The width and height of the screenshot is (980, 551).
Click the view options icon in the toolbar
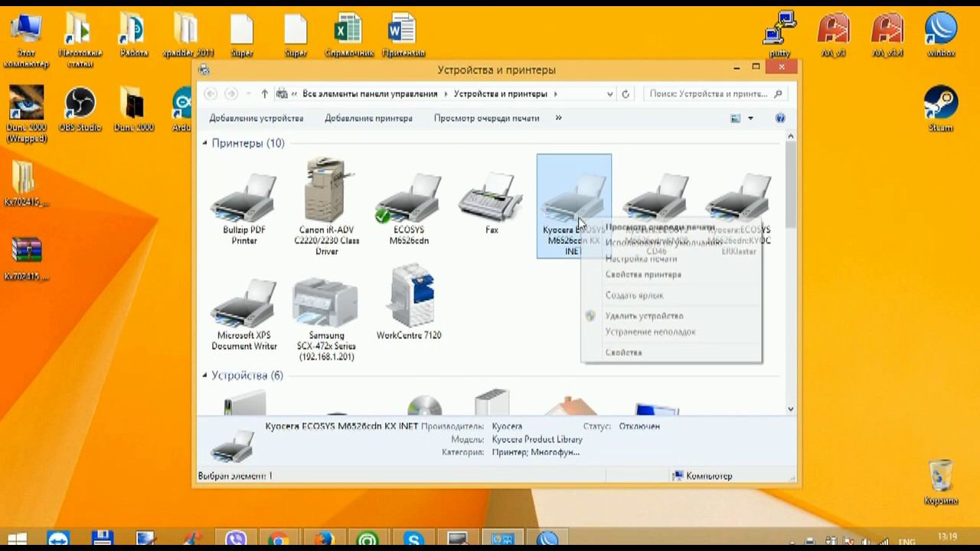[736, 118]
